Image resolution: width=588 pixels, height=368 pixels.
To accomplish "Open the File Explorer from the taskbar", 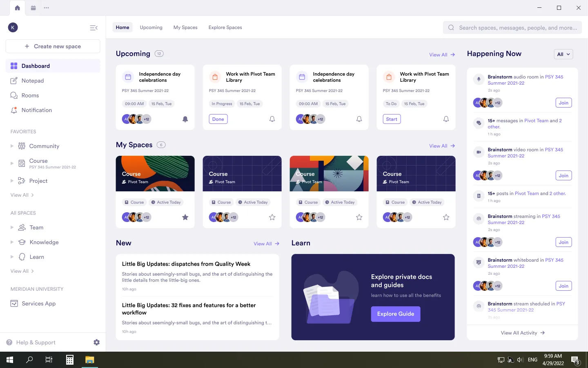I will (x=89, y=360).
